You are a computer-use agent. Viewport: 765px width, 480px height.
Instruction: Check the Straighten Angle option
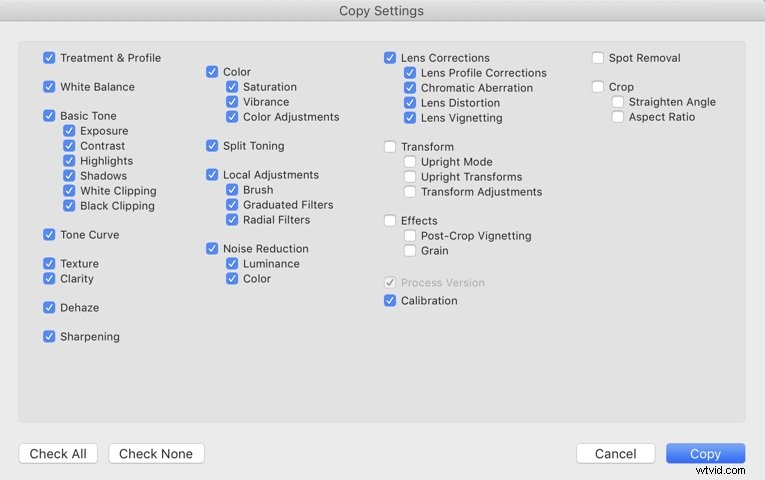point(618,102)
